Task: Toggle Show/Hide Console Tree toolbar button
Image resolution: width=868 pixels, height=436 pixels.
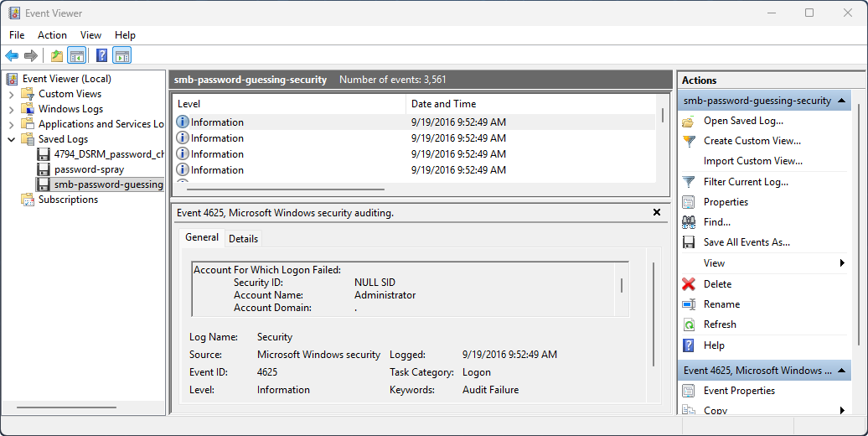Action: point(76,56)
